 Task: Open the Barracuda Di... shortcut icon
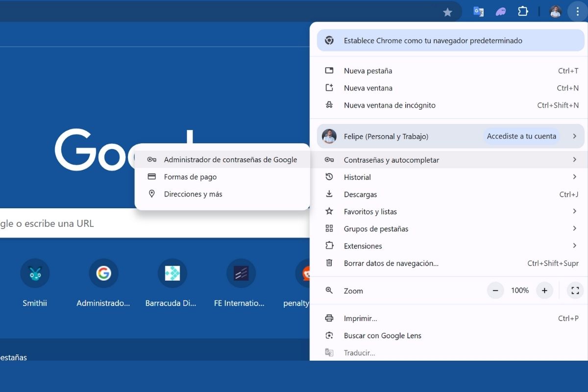[172, 273]
